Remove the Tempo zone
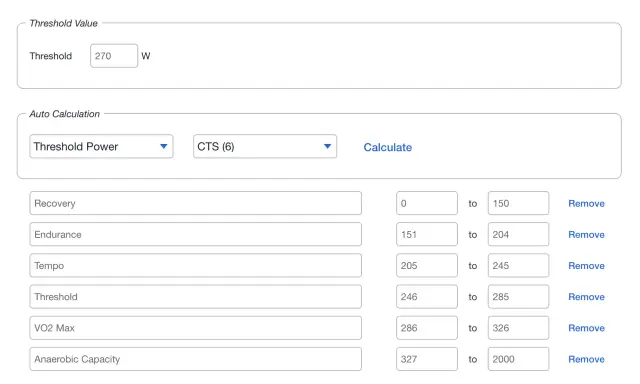The width and height of the screenshot is (640, 384). click(587, 266)
